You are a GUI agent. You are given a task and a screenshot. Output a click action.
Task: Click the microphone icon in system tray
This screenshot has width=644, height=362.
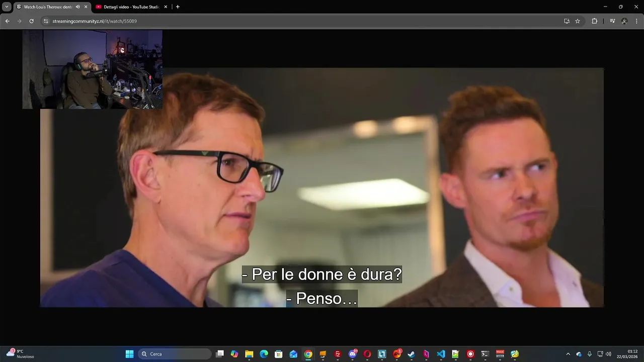tap(590, 354)
